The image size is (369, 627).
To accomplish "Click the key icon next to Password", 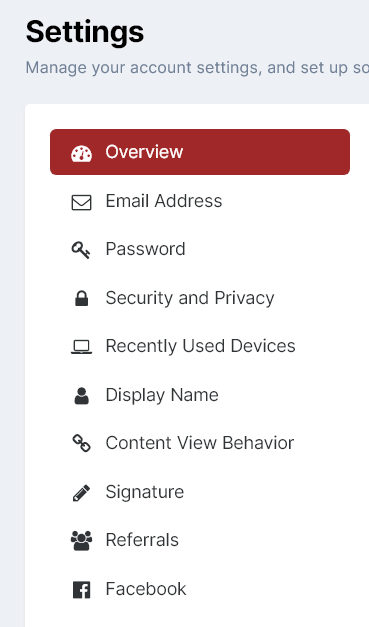I will [81, 250].
